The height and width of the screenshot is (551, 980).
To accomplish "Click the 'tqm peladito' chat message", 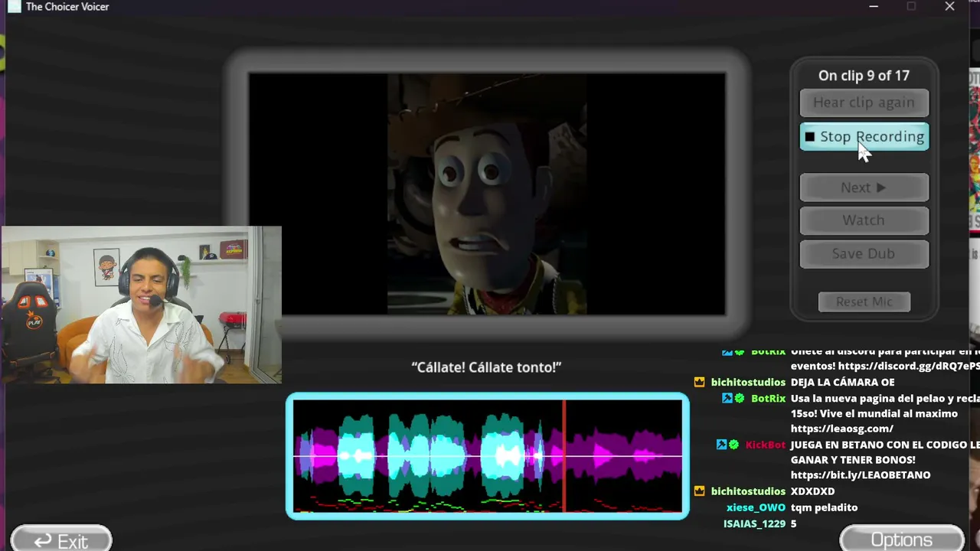I will [x=824, y=507].
